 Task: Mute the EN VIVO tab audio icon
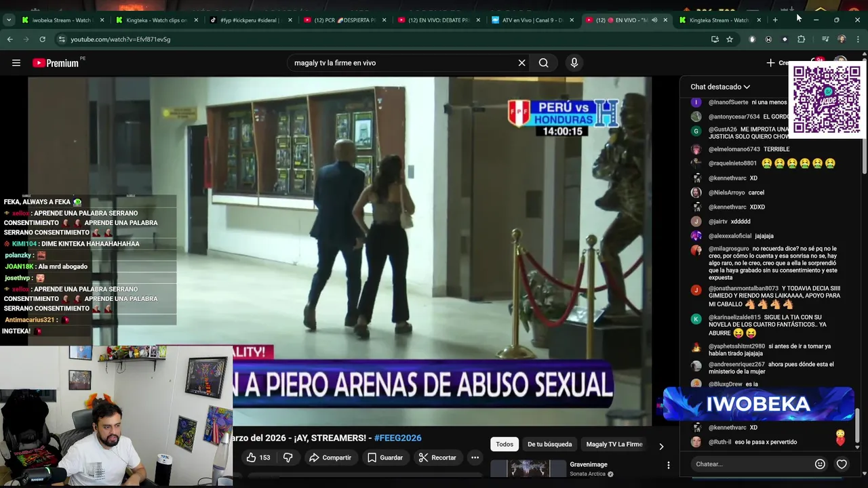[x=654, y=20]
